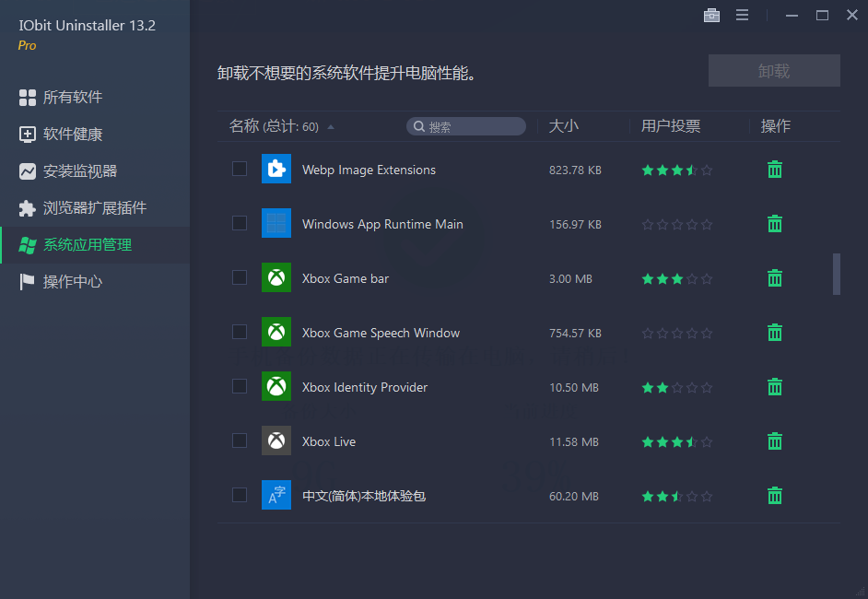This screenshot has height=599, width=868.
Task: Focus the 搜索 search box
Action: coord(466,126)
